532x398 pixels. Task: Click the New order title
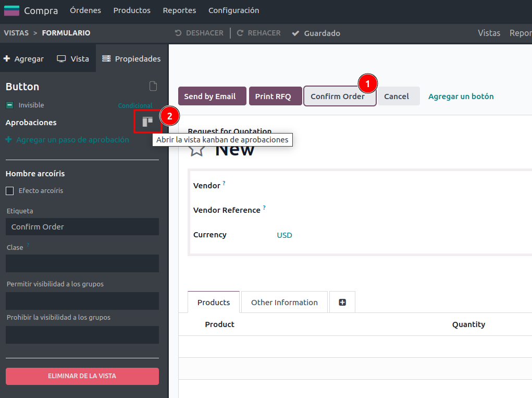(234, 150)
